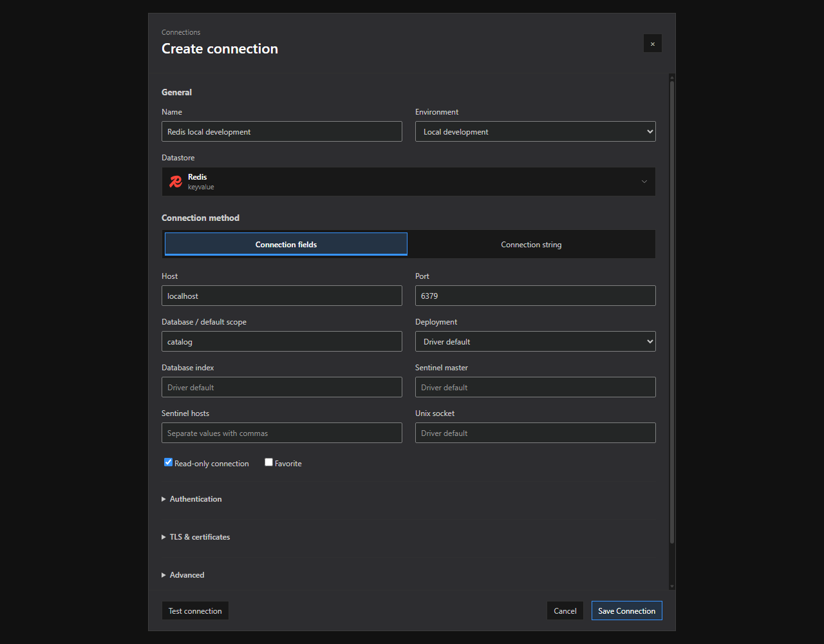Click the Create connection title
Viewport: 824px width, 644px height.
[220, 49]
